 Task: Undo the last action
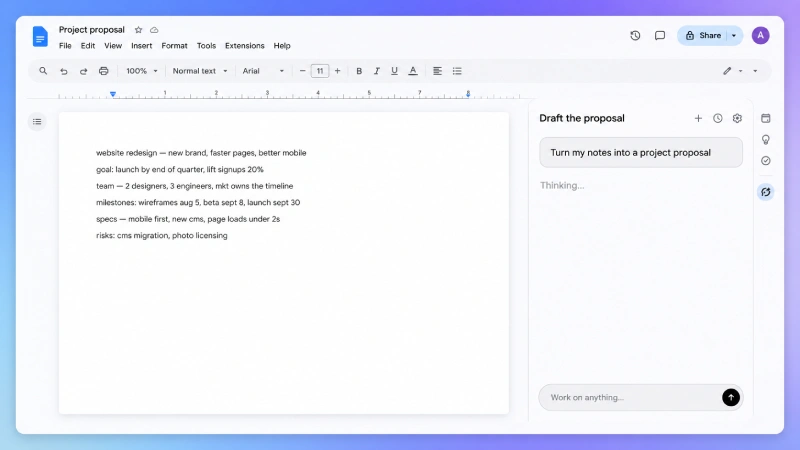pos(64,71)
